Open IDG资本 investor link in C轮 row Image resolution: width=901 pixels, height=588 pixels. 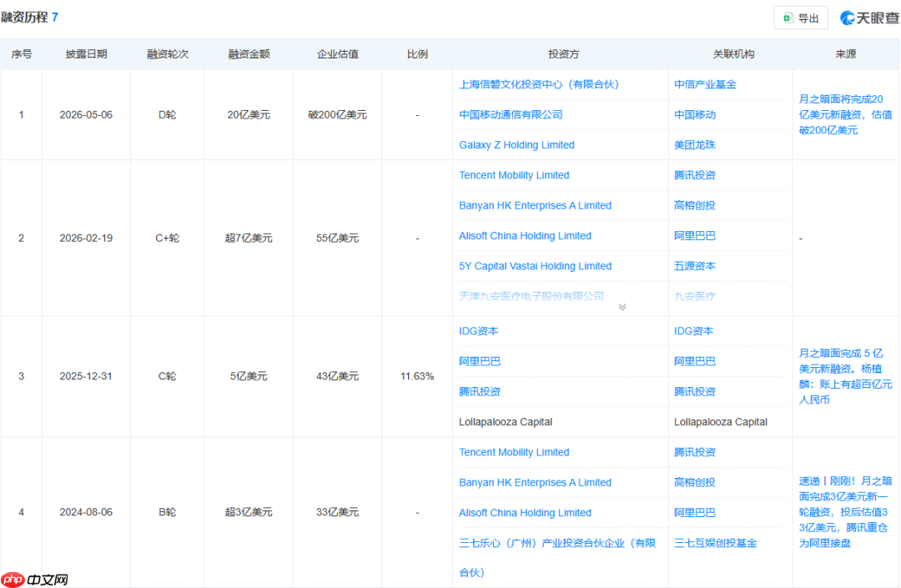tap(479, 331)
